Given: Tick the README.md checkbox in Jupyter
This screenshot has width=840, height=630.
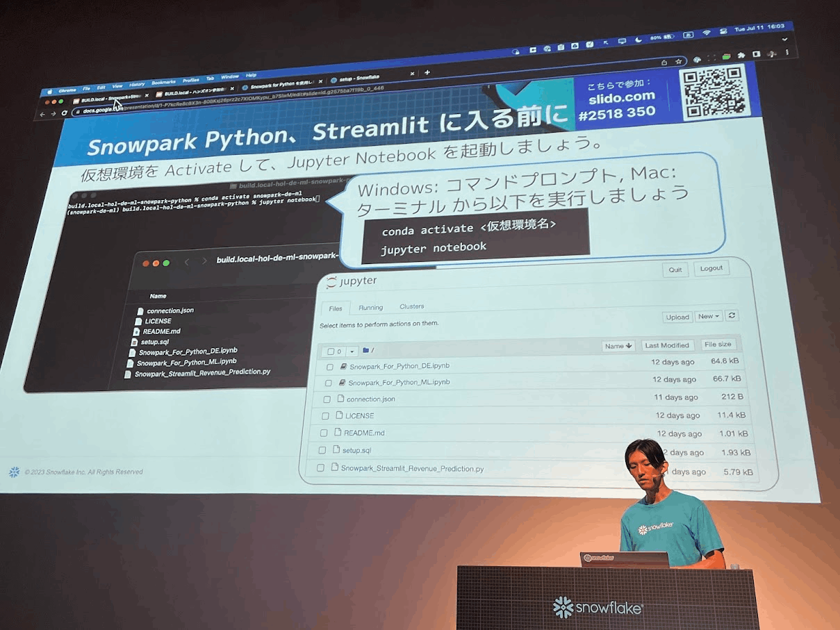Looking at the screenshot, I should (x=324, y=433).
